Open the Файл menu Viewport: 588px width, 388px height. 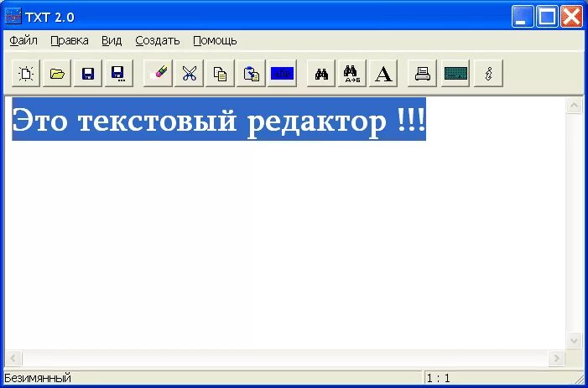coord(23,40)
